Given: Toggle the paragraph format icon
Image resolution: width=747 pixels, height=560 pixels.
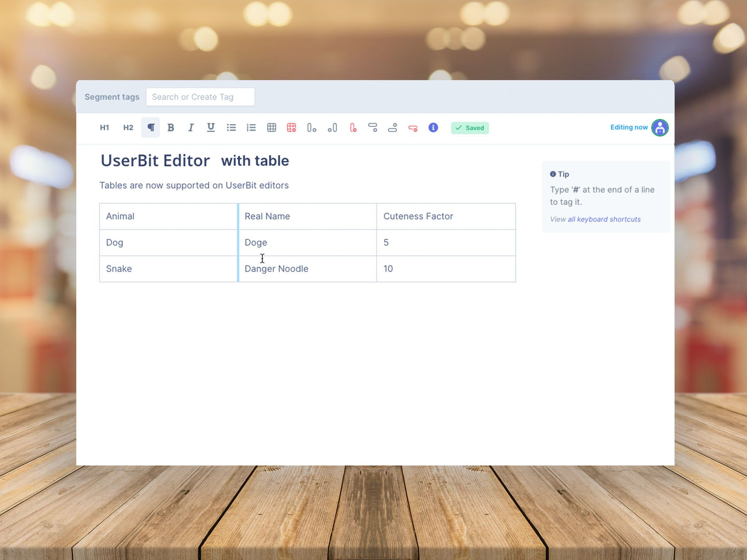Looking at the screenshot, I should [x=151, y=128].
